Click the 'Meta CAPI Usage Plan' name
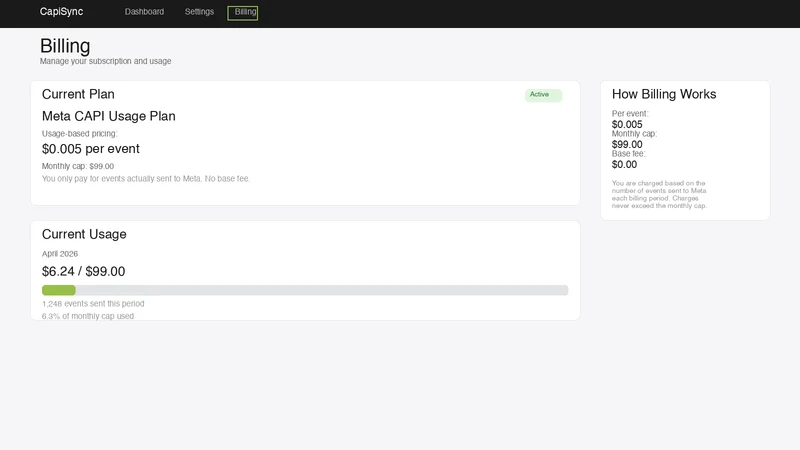 109,116
